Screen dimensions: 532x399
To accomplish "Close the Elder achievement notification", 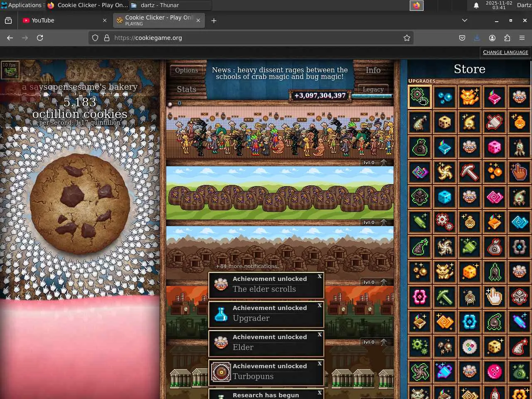I will pyautogui.click(x=320, y=335).
